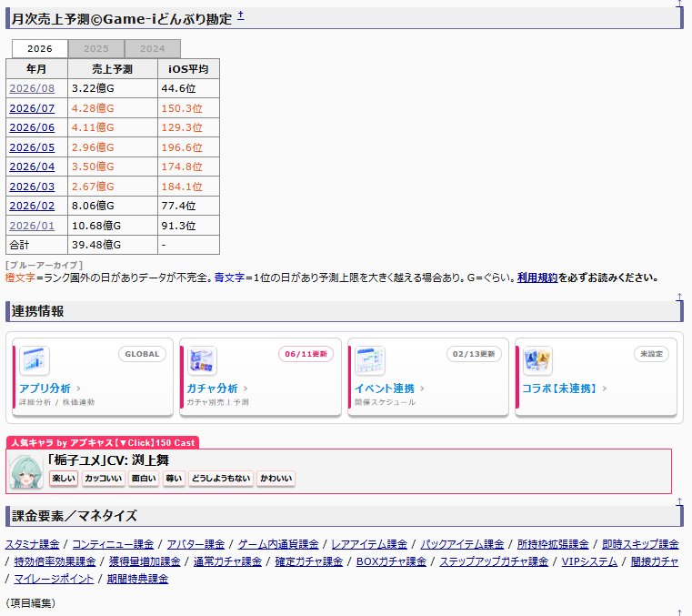Click the イベント連携 title link
The height and width of the screenshot is (616, 692).
[x=385, y=389]
